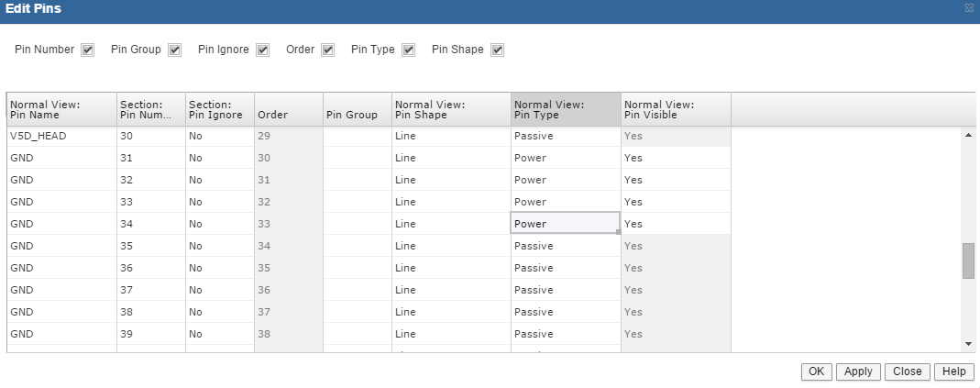Viewport: 980px width, 388px height.
Task: Click the Normal View: Pin Type column header
Action: pyautogui.click(x=566, y=109)
